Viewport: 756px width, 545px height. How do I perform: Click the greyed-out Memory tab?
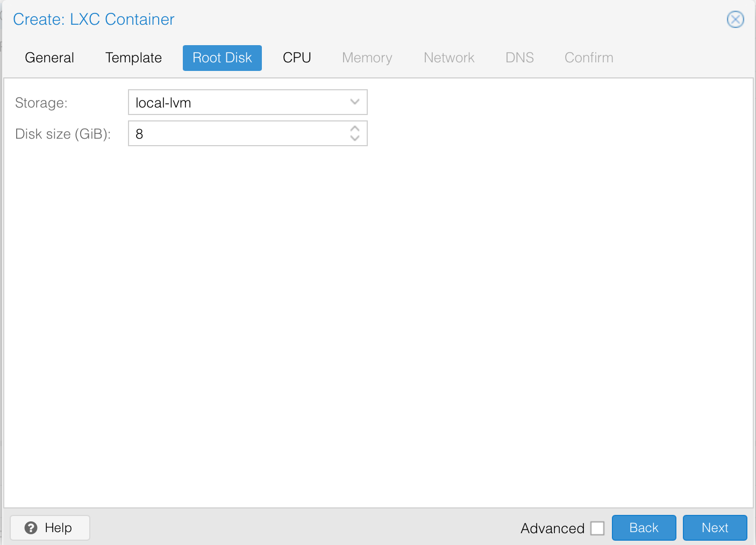pyautogui.click(x=367, y=58)
